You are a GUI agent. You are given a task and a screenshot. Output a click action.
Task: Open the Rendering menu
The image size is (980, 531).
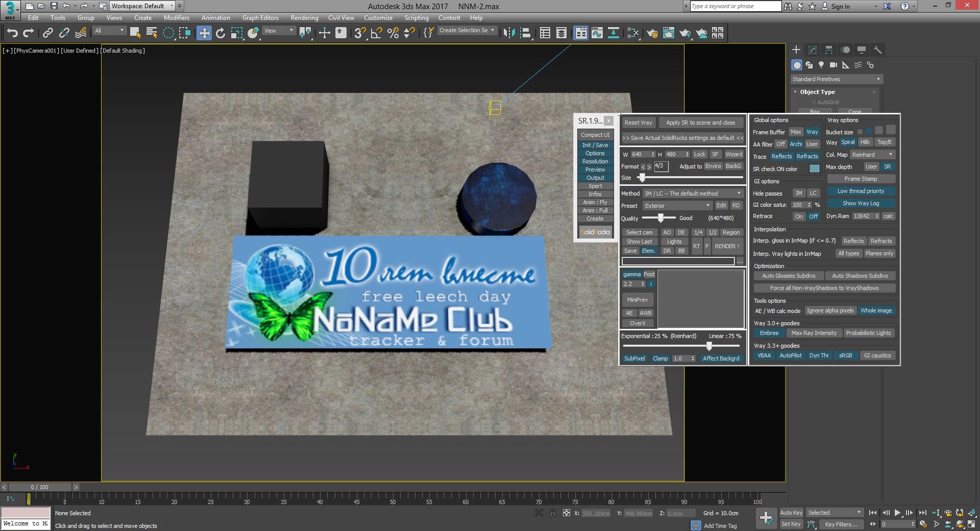tap(304, 18)
